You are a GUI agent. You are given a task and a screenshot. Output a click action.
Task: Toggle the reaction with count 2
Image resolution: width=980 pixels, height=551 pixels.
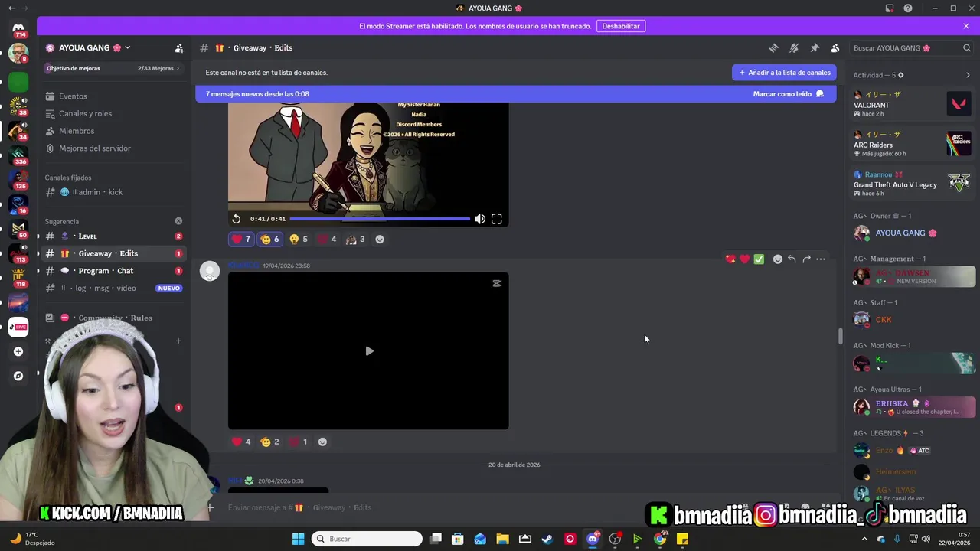tap(270, 442)
